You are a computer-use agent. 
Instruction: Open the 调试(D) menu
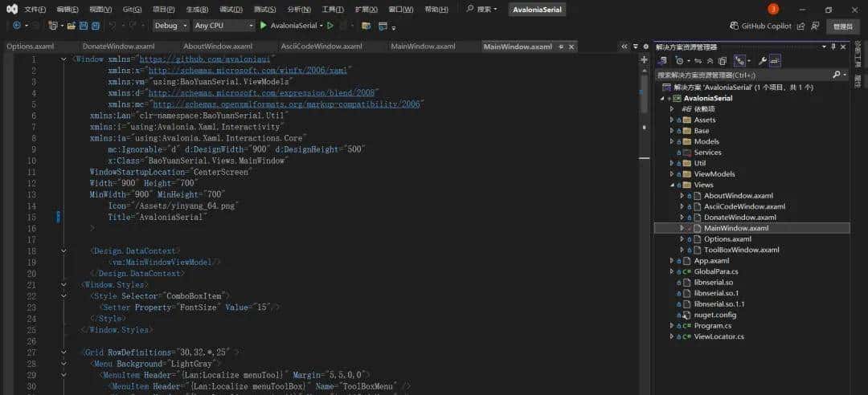click(x=231, y=10)
